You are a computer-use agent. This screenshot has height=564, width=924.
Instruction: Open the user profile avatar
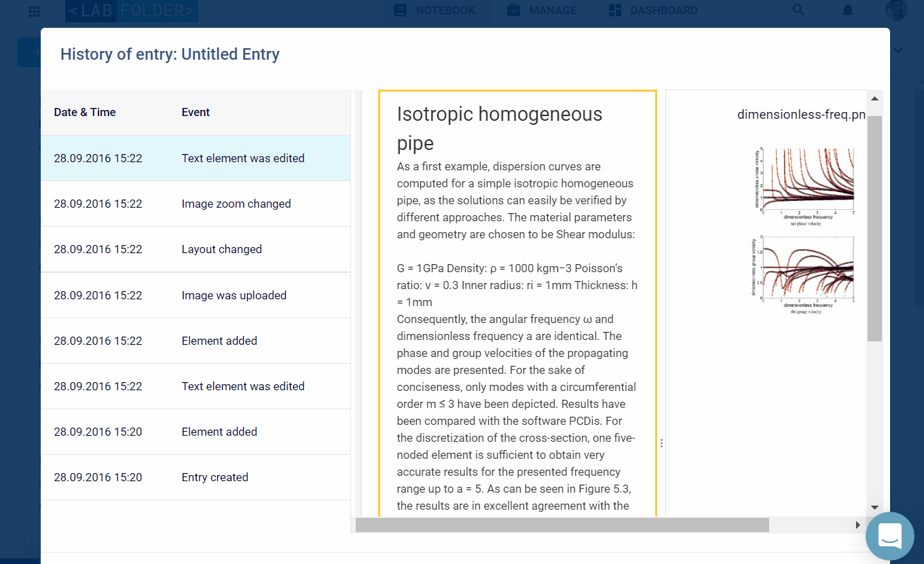pyautogui.click(x=896, y=10)
